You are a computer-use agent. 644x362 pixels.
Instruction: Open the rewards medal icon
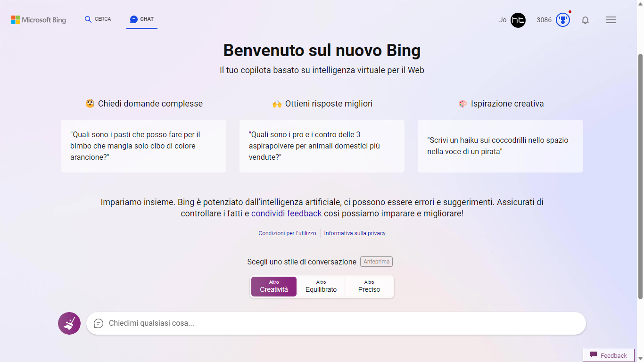563,20
